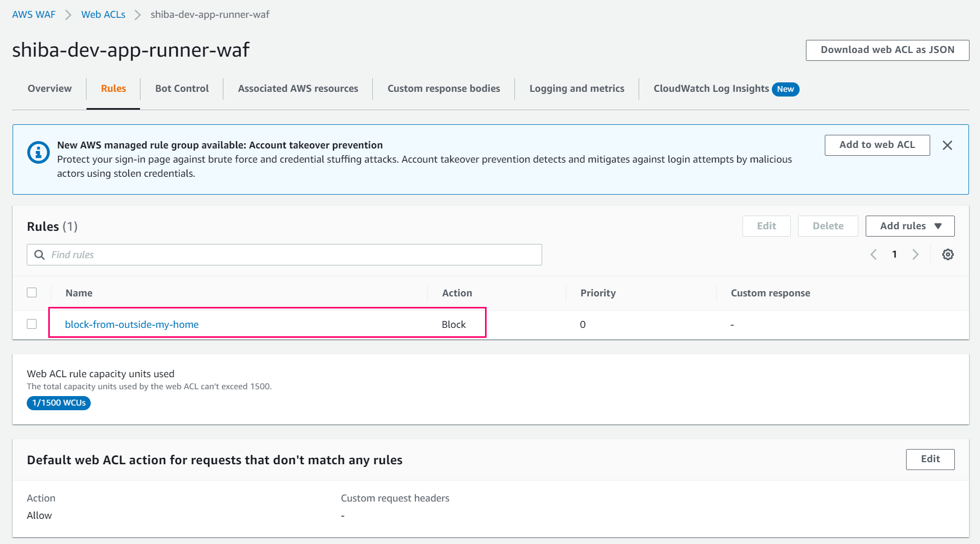Viewport: 980px width, 544px height.
Task: Go to next page of rules
Action: click(916, 254)
